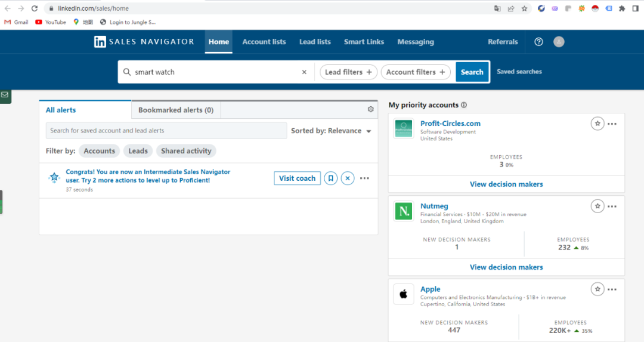Screen dimensions: 644x342
Task: Go to Home tab
Action: tap(218, 42)
